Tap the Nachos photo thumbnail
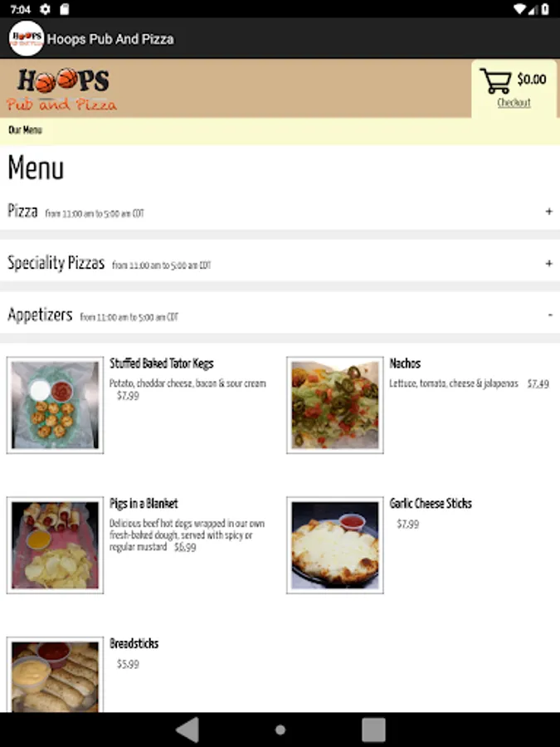 point(335,405)
